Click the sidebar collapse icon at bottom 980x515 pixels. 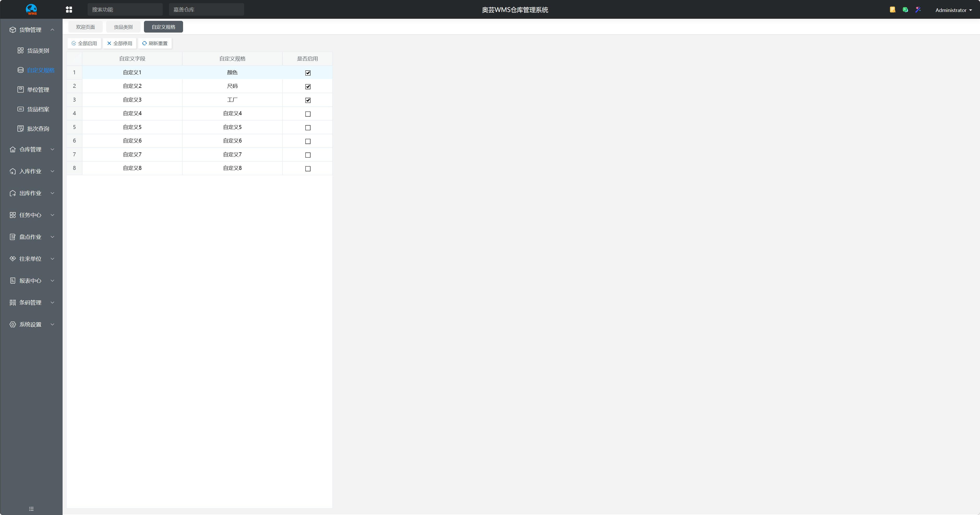tap(31, 508)
